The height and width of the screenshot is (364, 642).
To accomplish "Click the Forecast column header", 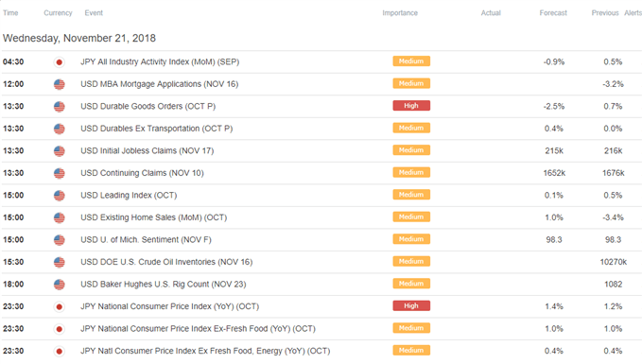I will point(553,13).
